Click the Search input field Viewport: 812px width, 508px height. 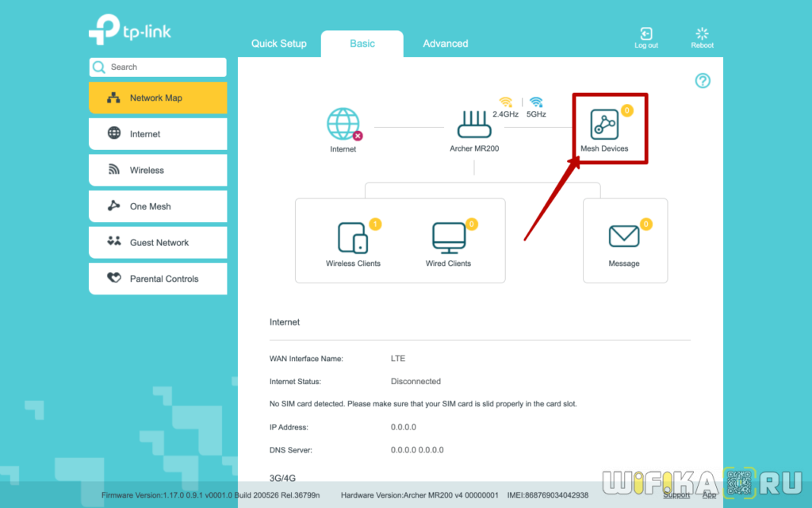coord(165,67)
